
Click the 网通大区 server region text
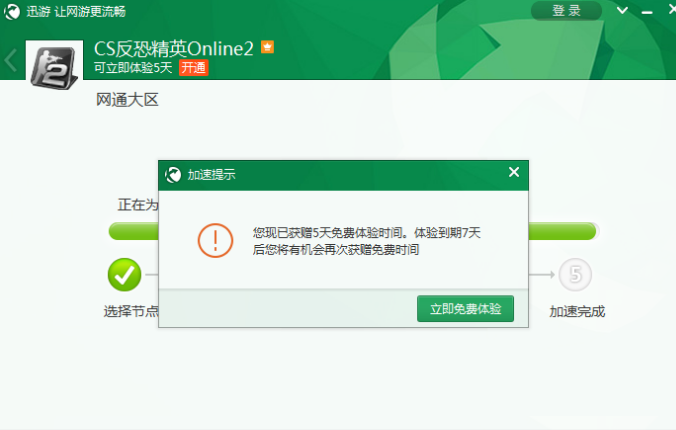click(127, 100)
